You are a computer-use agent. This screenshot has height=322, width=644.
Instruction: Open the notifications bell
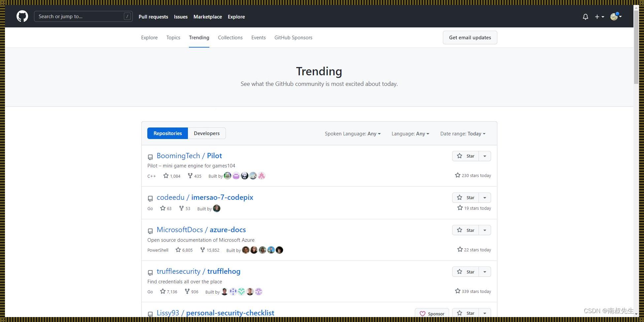(x=586, y=17)
